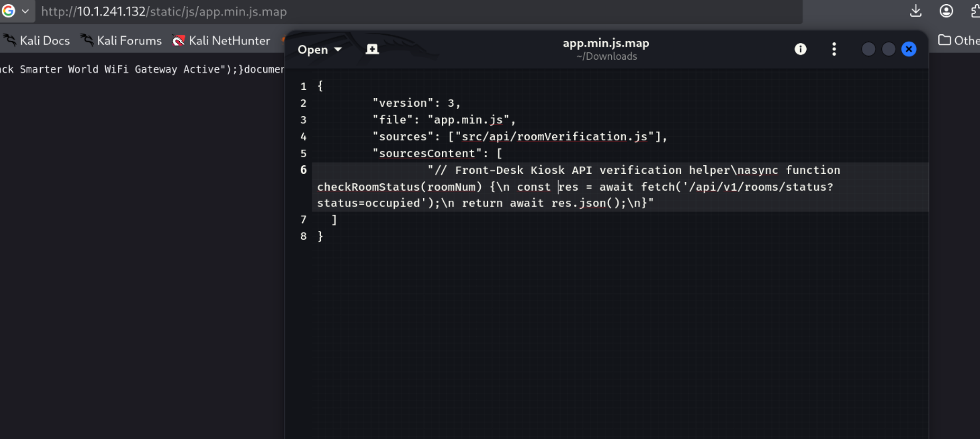
Task: Click line number 7 in the editor gutter
Action: [x=303, y=219]
